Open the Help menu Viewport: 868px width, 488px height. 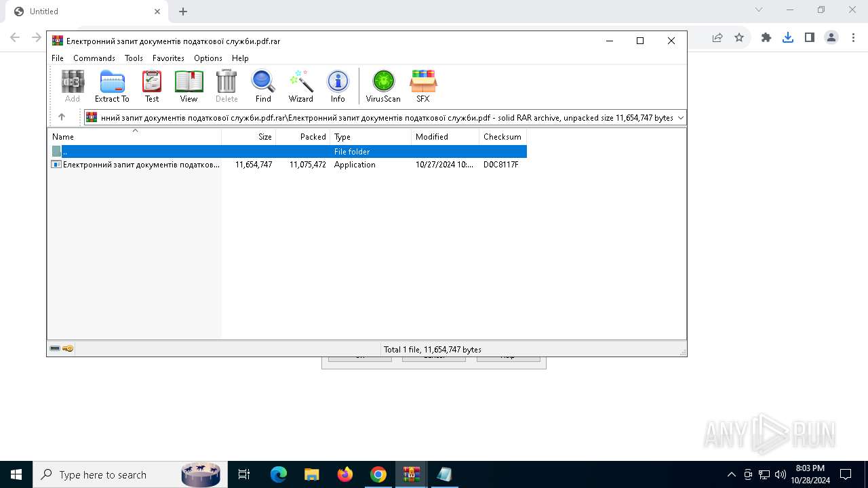pos(240,58)
